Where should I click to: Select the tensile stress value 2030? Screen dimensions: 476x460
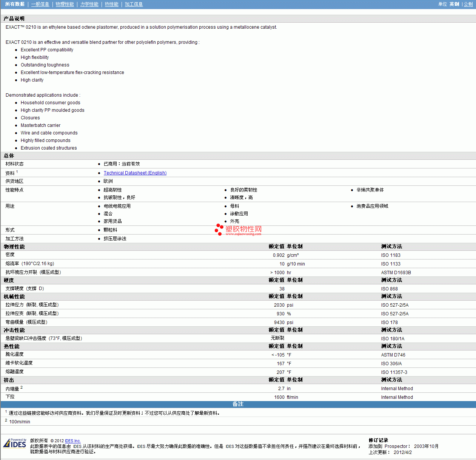(x=279, y=305)
